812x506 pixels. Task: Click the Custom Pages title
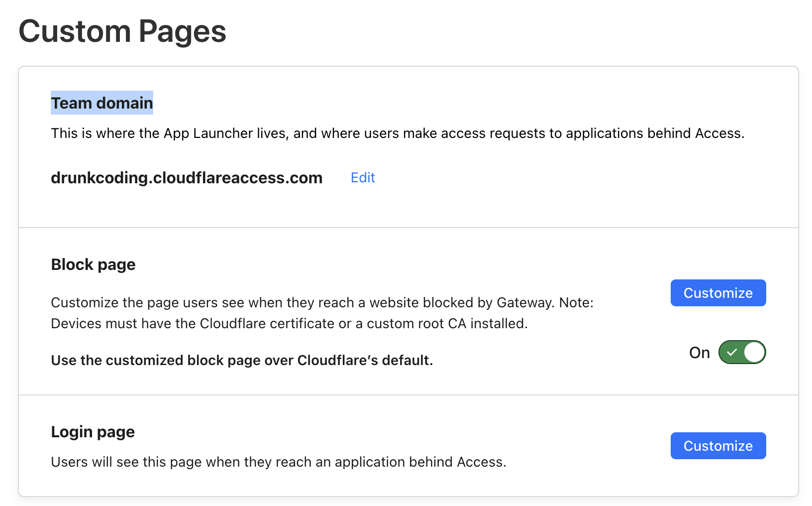[122, 31]
